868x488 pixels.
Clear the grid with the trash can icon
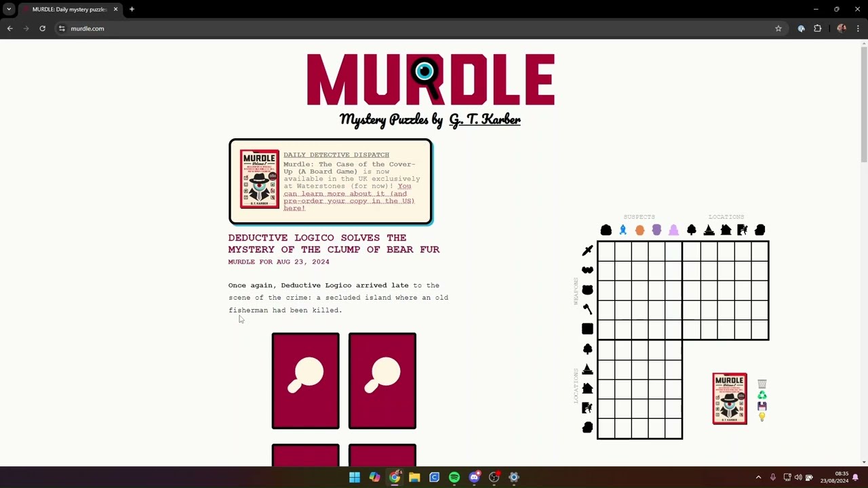pyautogui.click(x=762, y=384)
